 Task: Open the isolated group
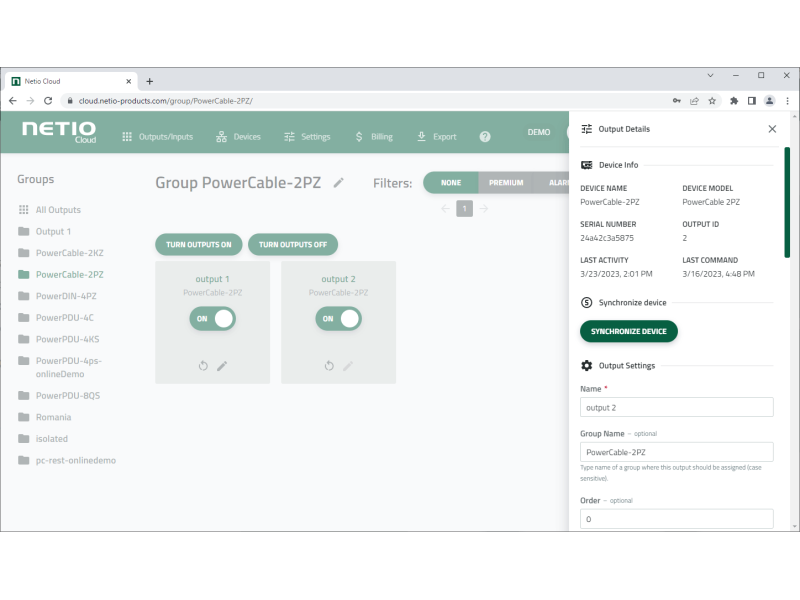43,438
